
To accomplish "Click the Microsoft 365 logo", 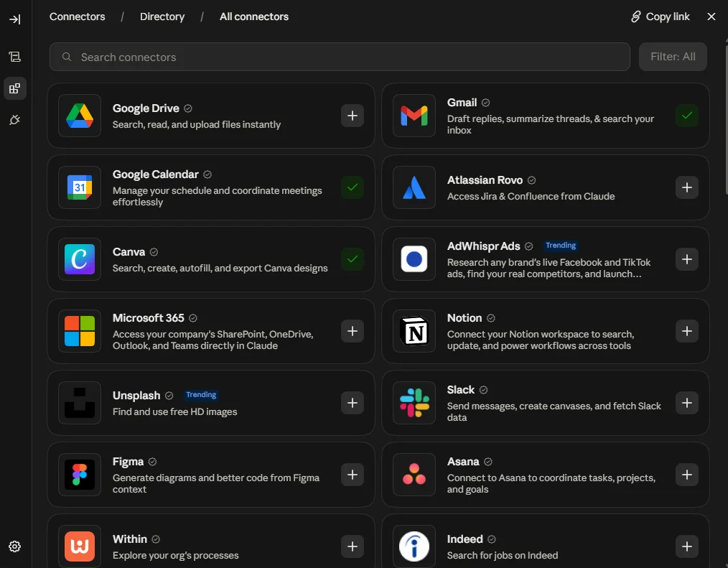I will click(x=80, y=331).
